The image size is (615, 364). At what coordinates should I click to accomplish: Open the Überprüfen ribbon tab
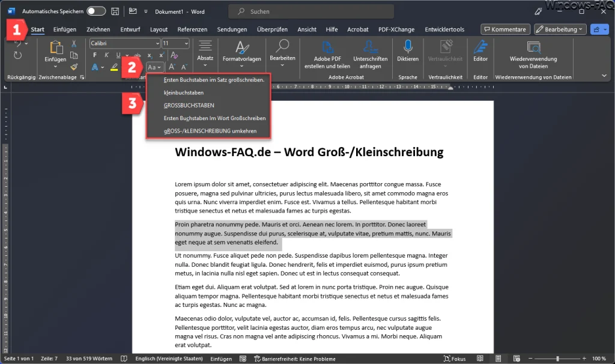(x=272, y=29)
